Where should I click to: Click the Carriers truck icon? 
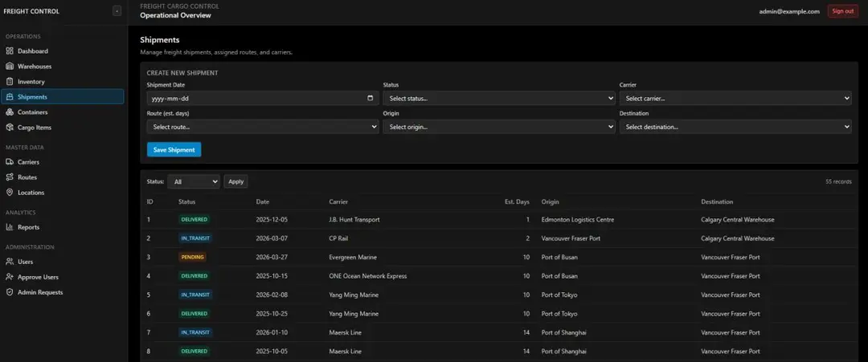(10, 162)
